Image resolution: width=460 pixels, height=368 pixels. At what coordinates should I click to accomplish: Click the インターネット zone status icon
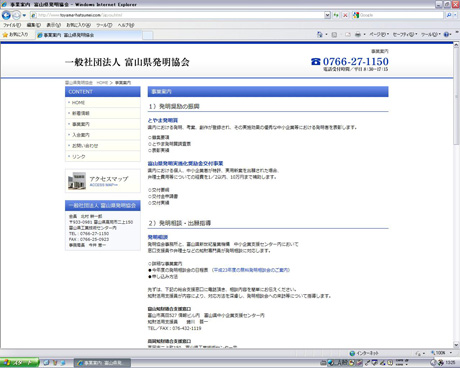click(x=352, y=353)
